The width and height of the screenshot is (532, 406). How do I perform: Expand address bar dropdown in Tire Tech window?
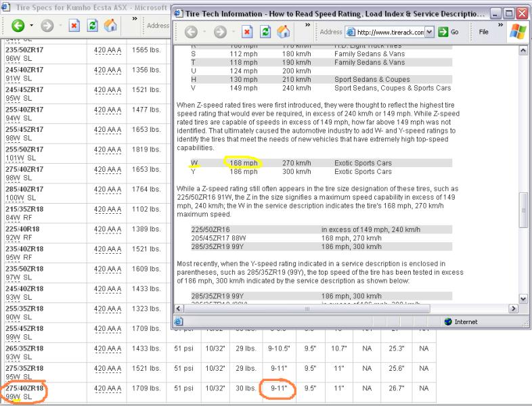430,32
